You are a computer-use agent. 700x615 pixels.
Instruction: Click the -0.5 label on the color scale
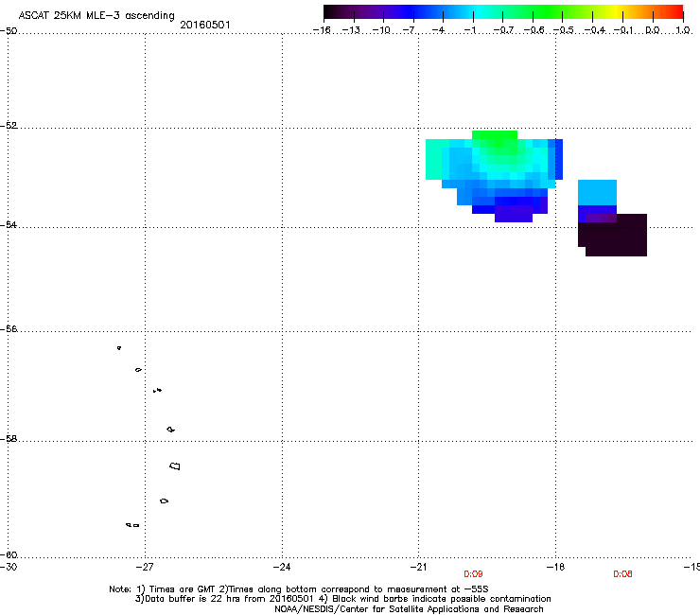(564, 30)
